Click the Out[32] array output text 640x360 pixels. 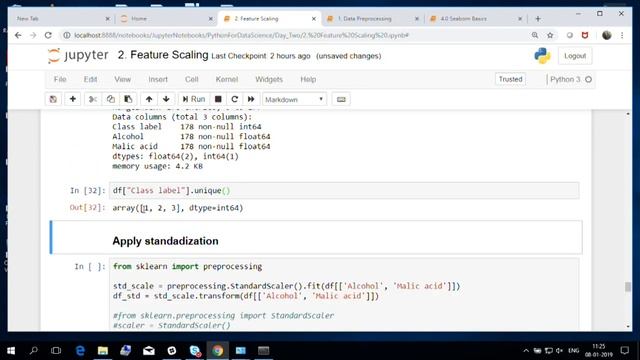(x=178, y=208)
